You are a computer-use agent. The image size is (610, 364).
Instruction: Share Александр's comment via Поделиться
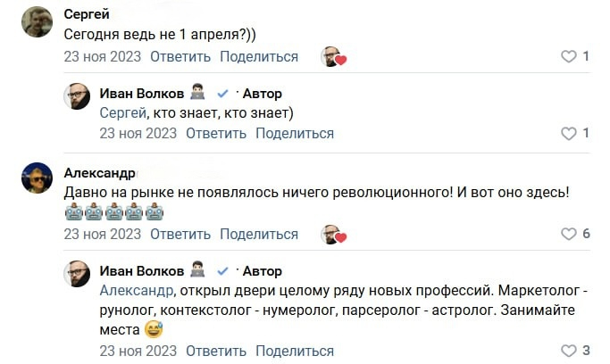[259, 235]
